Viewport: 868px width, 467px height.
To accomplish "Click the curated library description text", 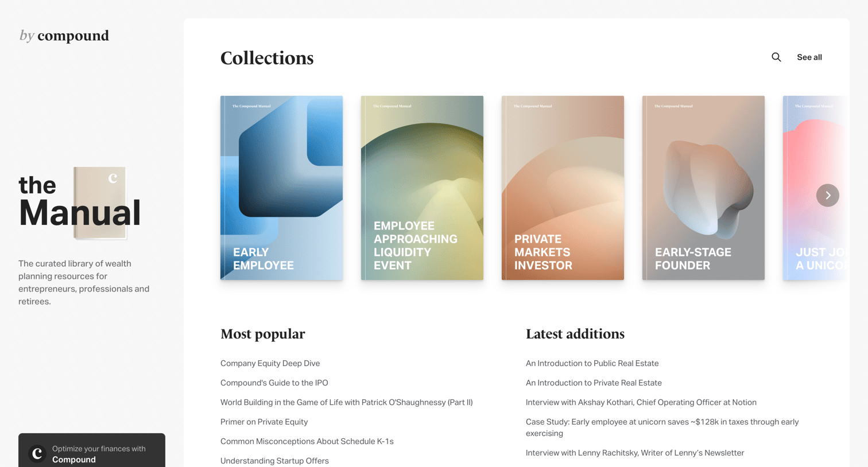I will pyautogui.click(x=84, y=282).
